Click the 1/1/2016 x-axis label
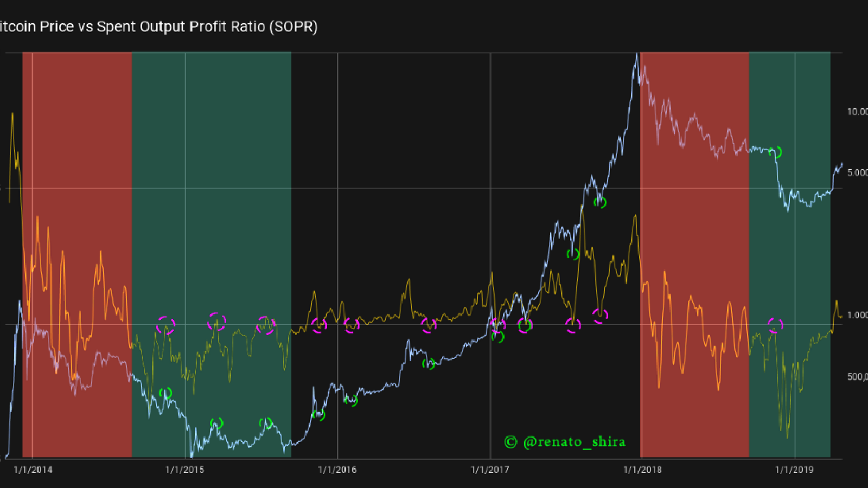This screenshot has width=868, height=488. click(337, 470)
